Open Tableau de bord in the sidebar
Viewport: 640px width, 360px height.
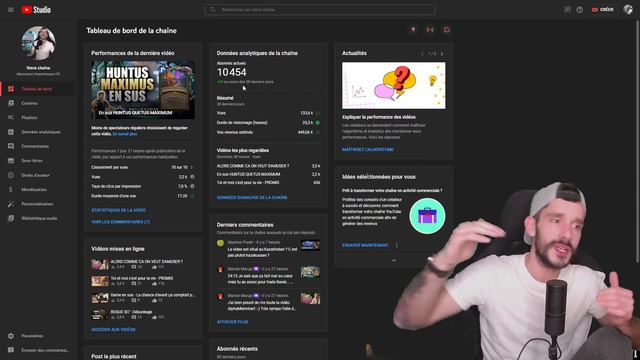coord(38,89)
